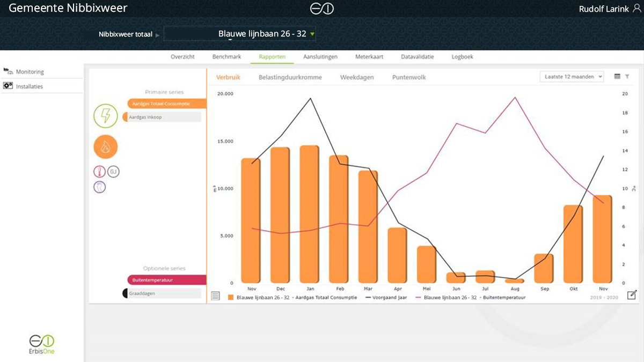Click the edit chart pencil icon

tap(632, 295)
